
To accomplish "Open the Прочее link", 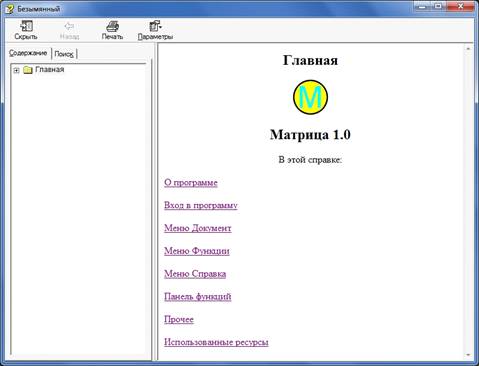I will point(179,319).
